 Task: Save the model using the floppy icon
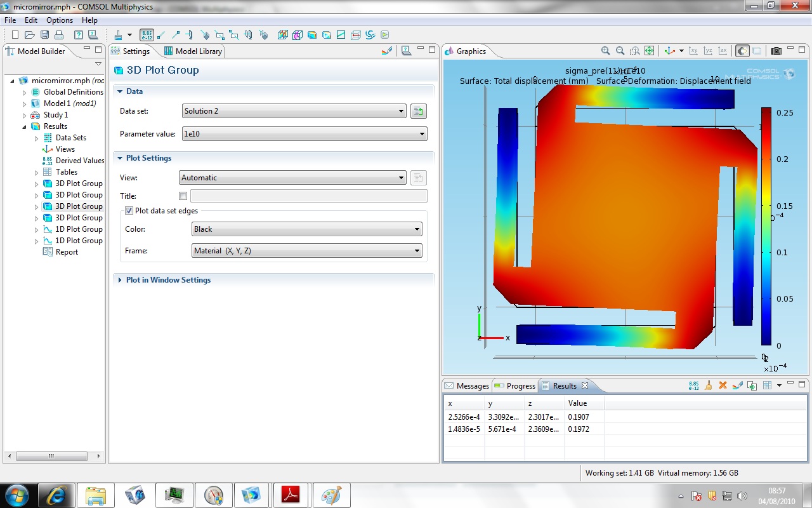click(44, 35)
